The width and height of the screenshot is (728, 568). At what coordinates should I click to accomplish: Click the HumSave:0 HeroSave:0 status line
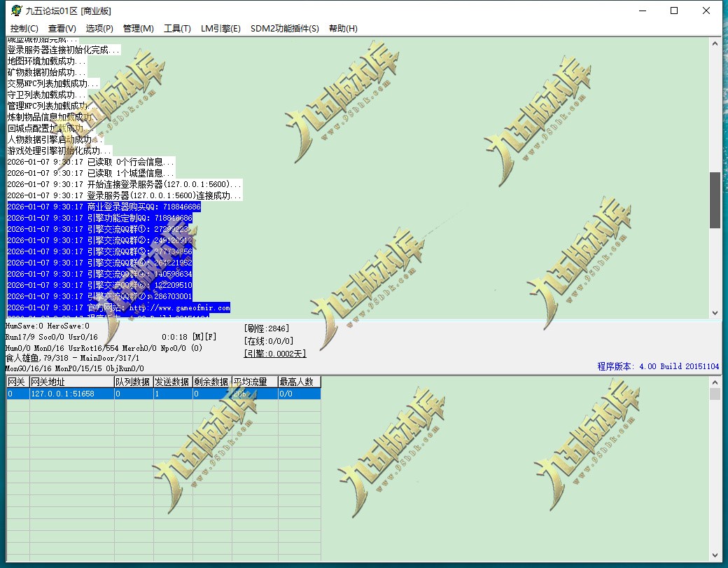pos(48,326)
